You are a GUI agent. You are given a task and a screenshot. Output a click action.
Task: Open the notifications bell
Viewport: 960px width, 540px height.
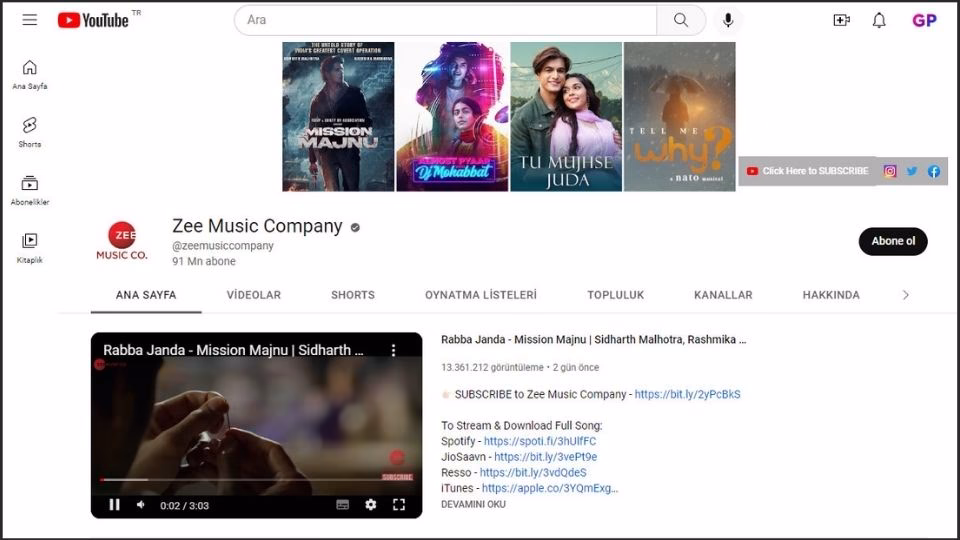[x=879, y=20]
